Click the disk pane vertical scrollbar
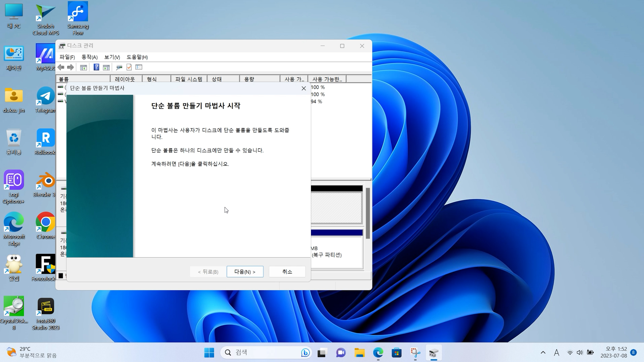This screenshot has height=362, width=644. [368, 213]
